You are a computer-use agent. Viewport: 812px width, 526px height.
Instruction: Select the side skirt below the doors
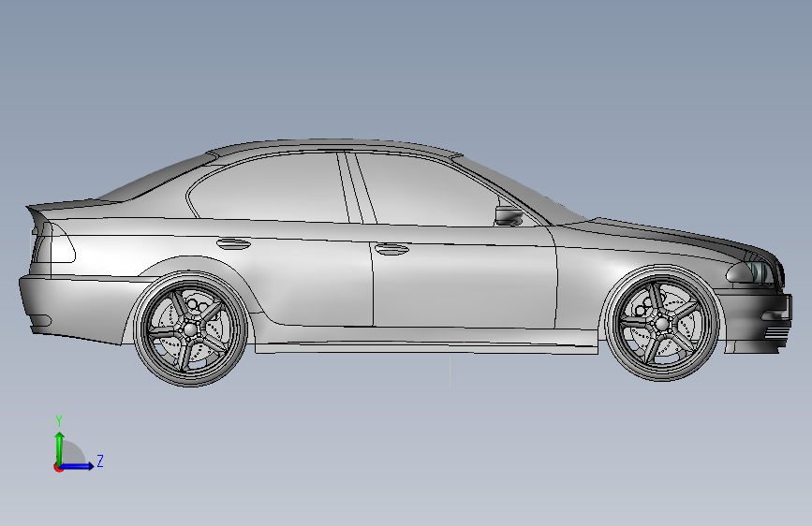[426, 347]
